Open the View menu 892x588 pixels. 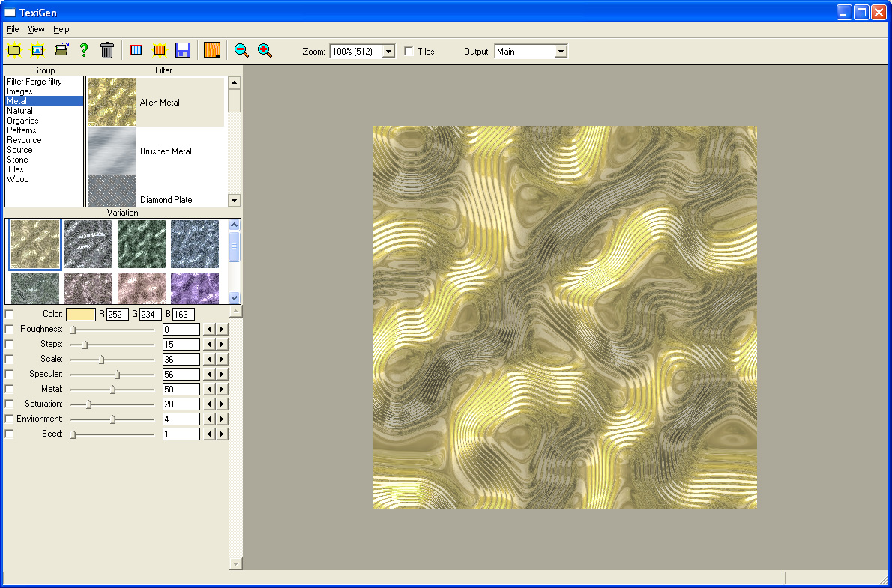36,29
